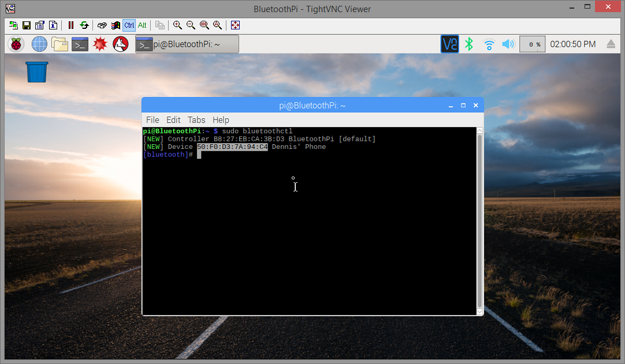
Task: Maximize the TightVNC Viewer window
Action: (587, 7)
